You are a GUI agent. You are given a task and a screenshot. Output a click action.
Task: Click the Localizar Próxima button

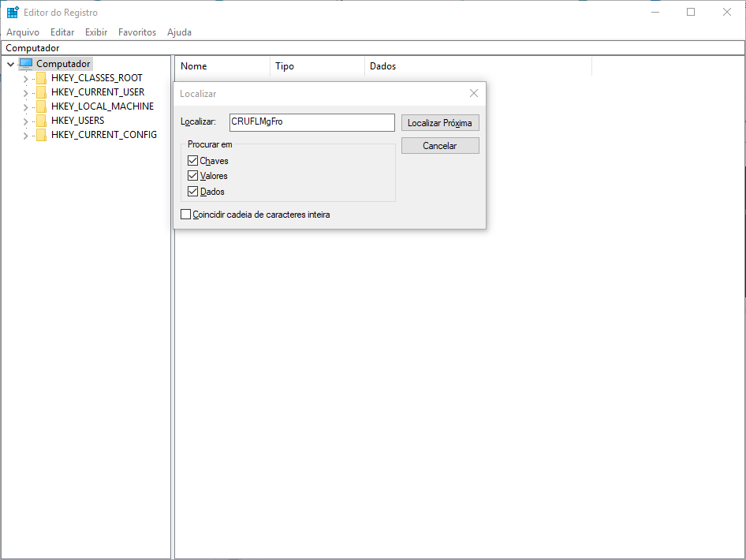[x=440, y=123]
